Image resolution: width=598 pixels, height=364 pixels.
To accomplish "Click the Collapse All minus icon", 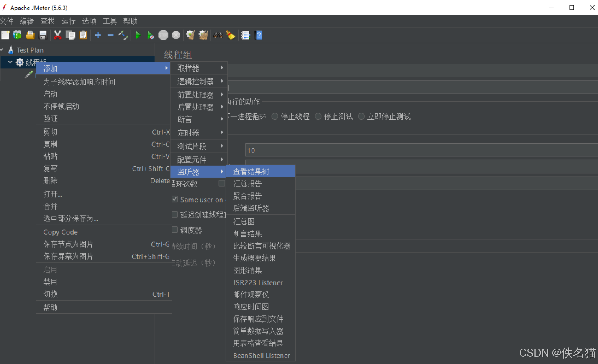I will click(110, 35).
